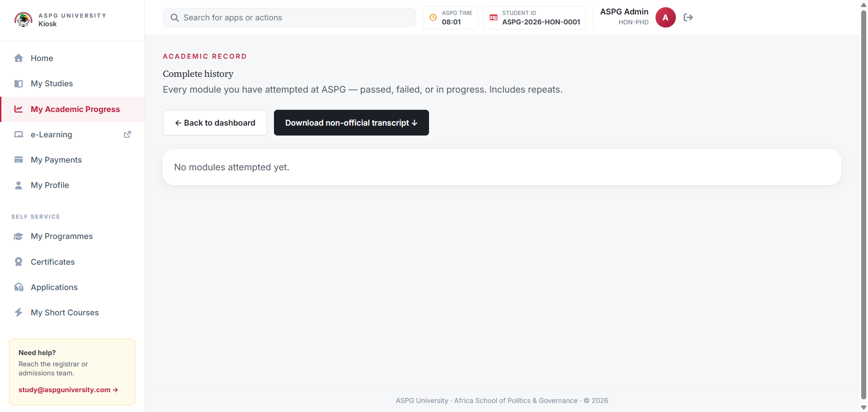The image size is (868, 412).
Task: Click the scrollbar down arrow
Action: (x=863, y=407)
